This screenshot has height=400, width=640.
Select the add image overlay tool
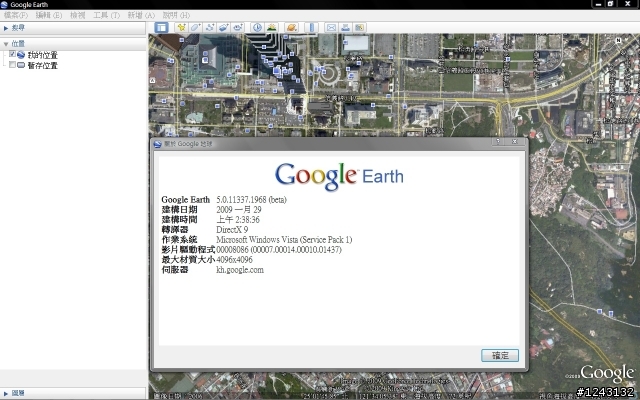[x=223, y=27]
